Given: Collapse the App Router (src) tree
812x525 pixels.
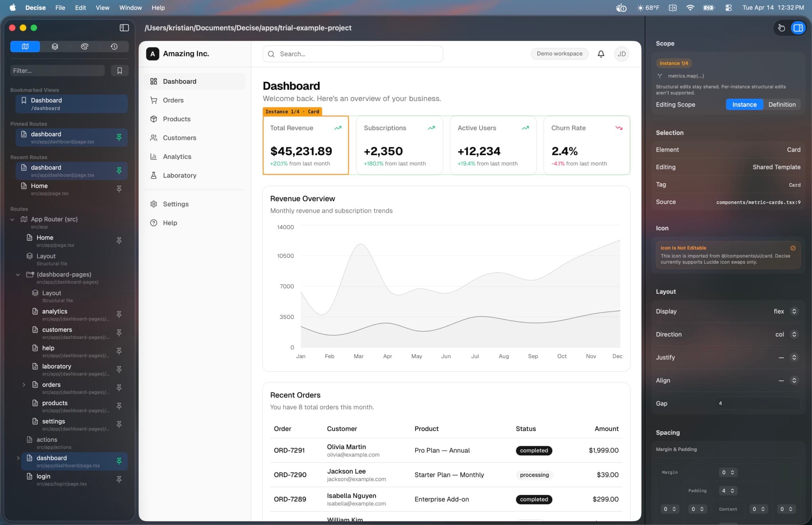Looking at the screenshot, I should (x=12, y=219).
